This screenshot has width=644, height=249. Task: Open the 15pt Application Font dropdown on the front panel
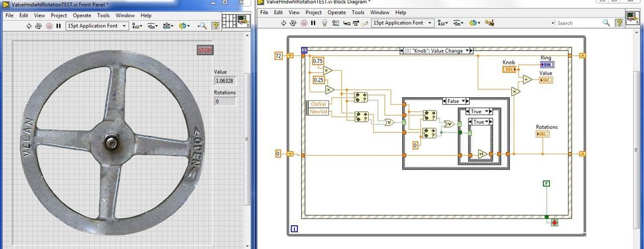pyautogui.click(x=97, y=26)
